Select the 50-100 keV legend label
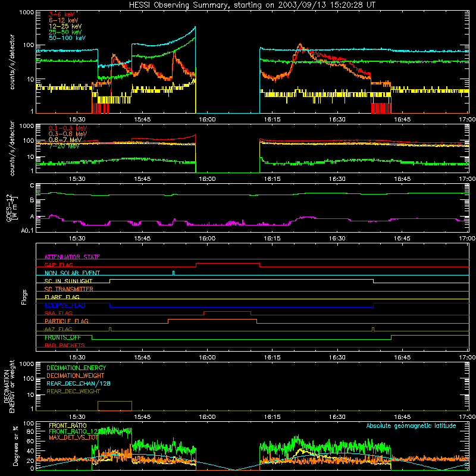The image size is (476, 476). pyautogui.click(x=67, y=38)
